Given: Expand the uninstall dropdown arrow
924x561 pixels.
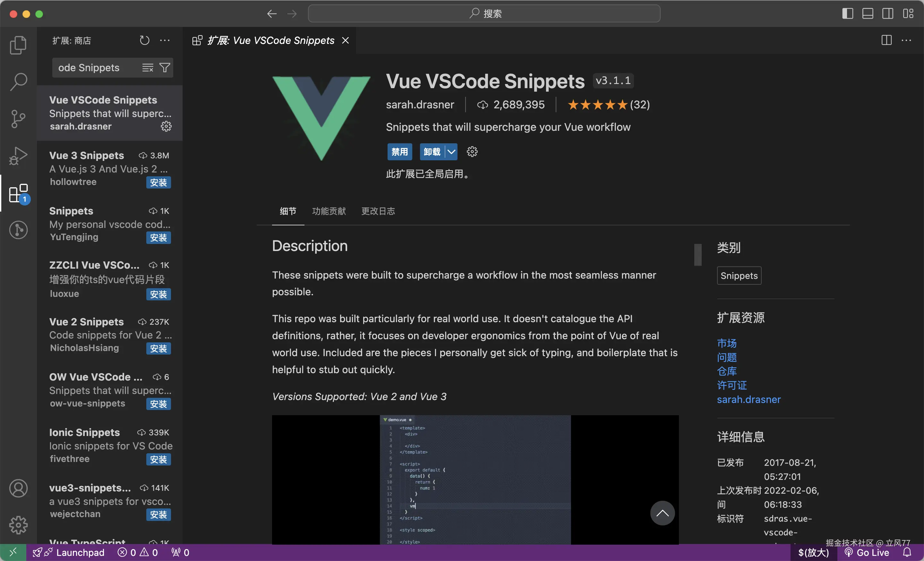Looking at the screenshot, I should tap(451, 152).
